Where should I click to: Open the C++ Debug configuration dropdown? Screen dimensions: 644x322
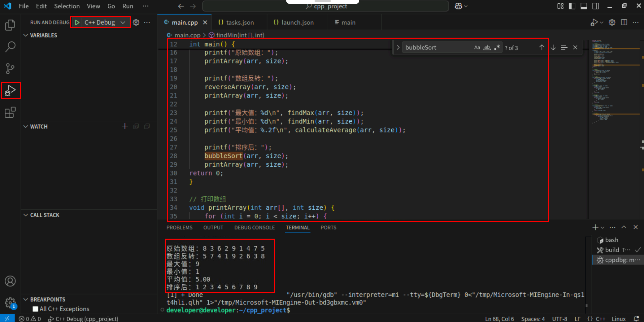(x=123, y=23)
